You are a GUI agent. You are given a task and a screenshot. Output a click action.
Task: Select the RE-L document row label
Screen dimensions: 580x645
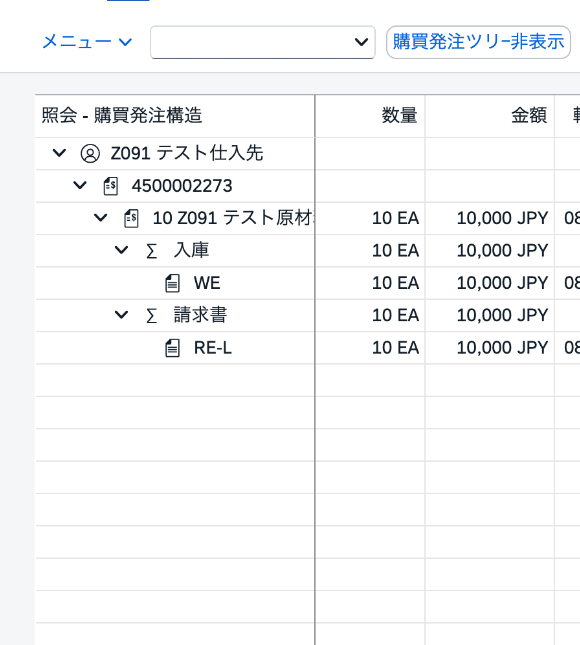(x=213, y=348)
